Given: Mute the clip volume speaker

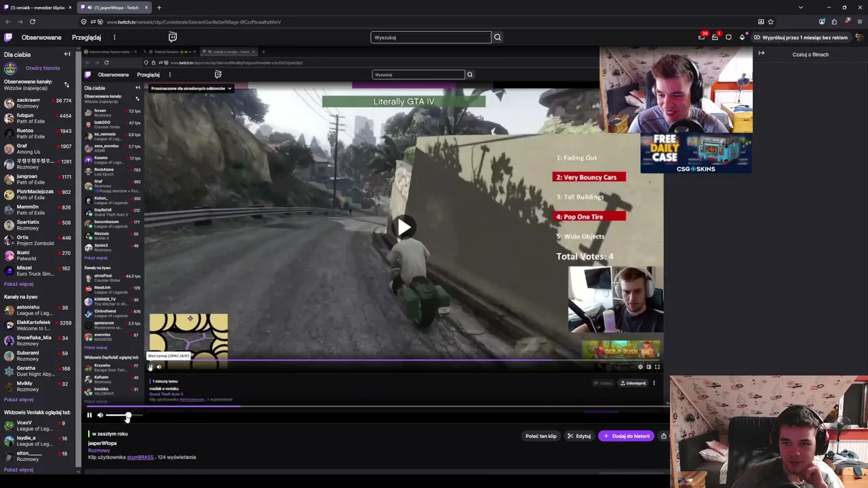Looking at the screenshot, I should tap(100, 415).
